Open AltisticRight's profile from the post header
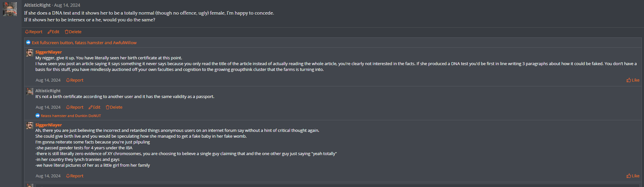The image size is (644, 187). tap(37, 5)
